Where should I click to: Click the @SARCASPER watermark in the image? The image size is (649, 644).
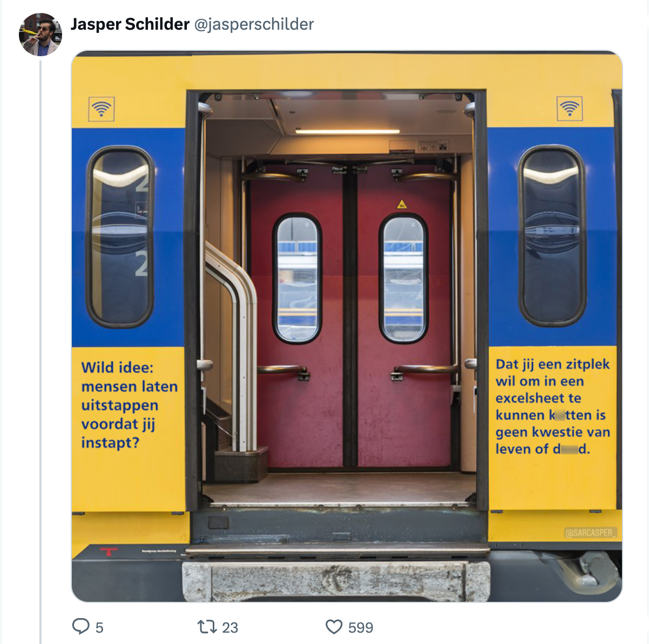[590, 533]
